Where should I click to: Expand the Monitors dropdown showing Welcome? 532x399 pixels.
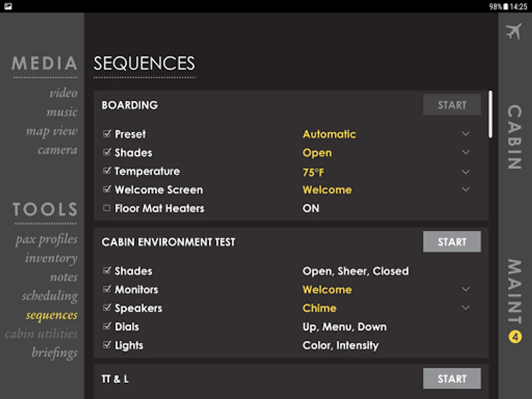pos(466,289)
